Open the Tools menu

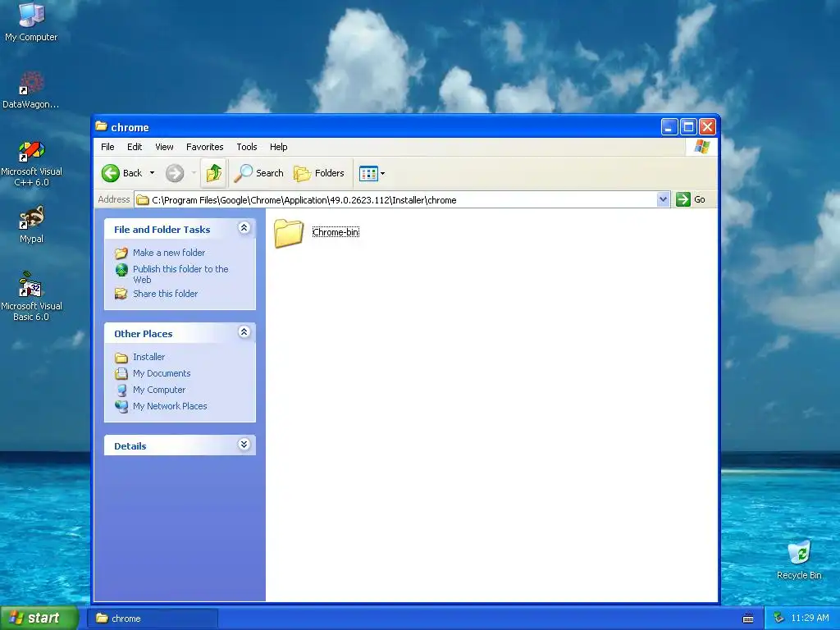coord(246,147)
